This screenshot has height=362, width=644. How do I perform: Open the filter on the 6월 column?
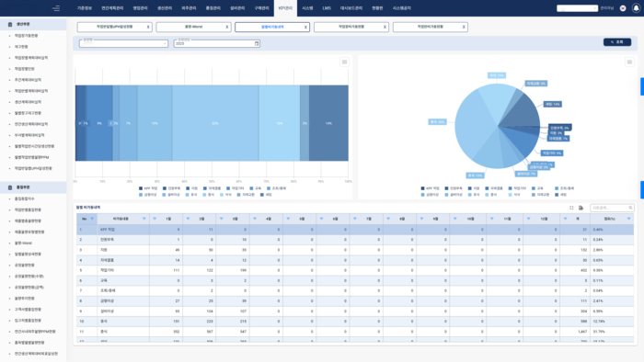[x=321, y=219]
